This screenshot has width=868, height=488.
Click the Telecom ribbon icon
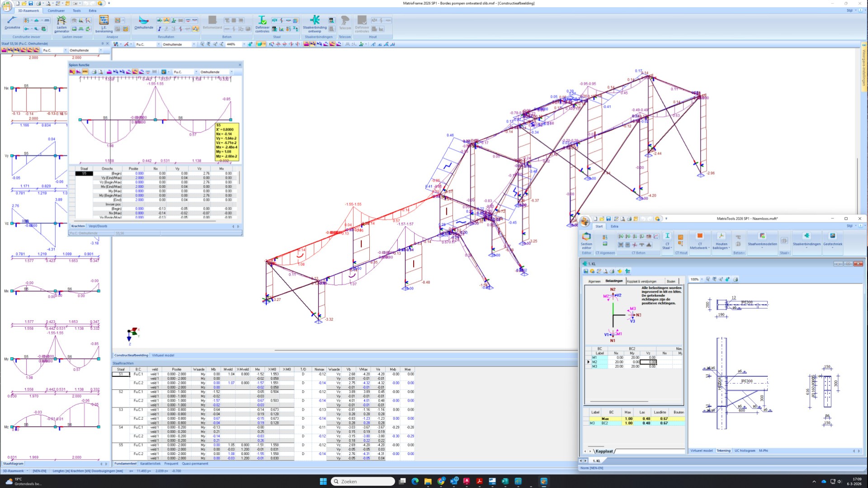click(345, 23)
